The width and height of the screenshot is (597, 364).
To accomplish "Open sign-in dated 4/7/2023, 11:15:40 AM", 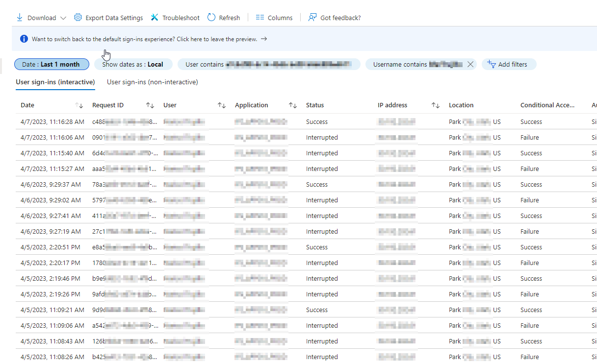I will click(x=306, y=153).
